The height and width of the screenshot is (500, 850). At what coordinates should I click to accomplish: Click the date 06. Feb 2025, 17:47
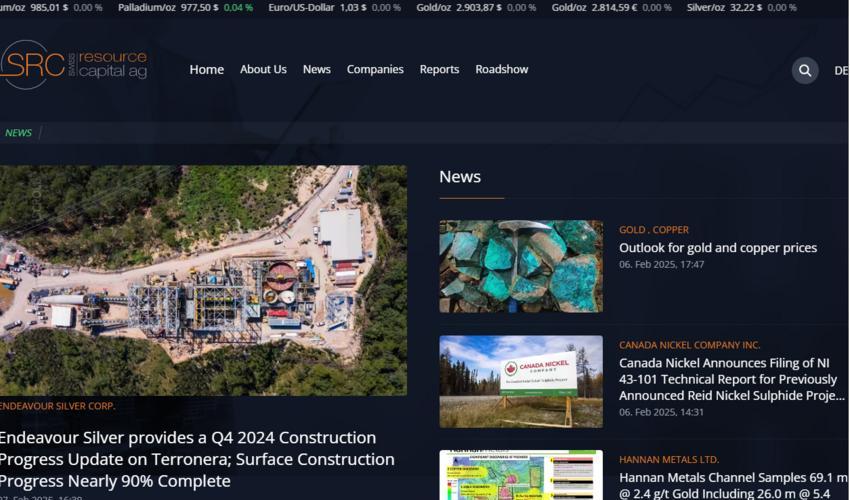coord(661,265)
